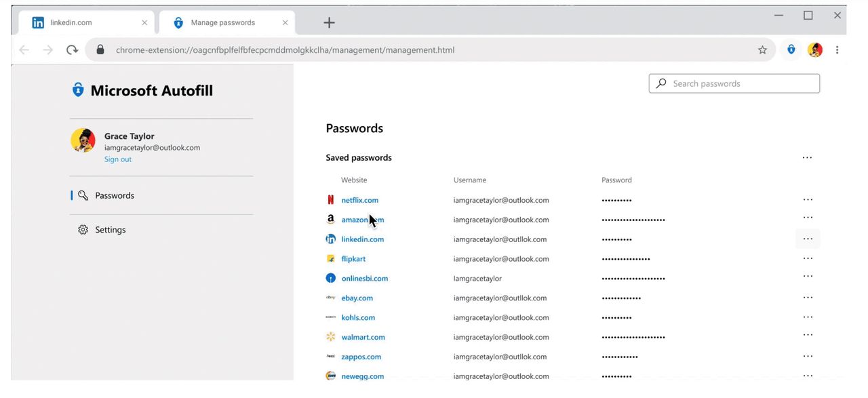The height and width of the screenshot is (398, 868).
Task: Open more options for netflix.com row
Action: coord(808,199)
